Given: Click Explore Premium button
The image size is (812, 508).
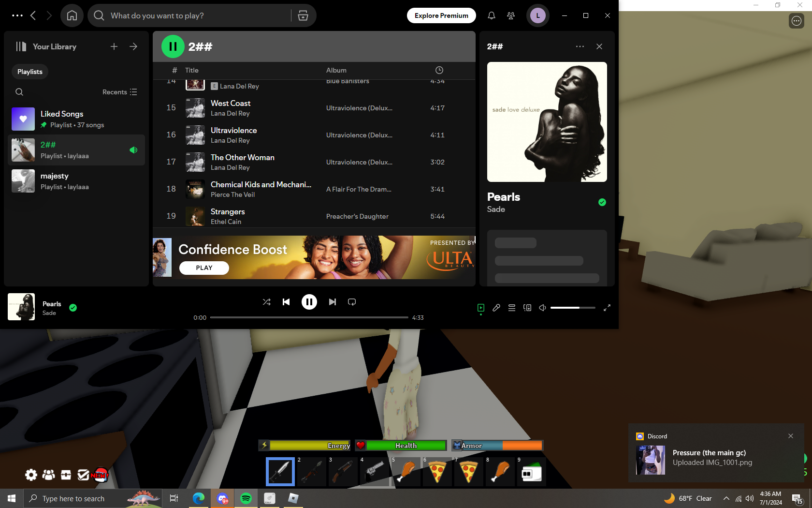Looking at the screenshot, I should (x=441, y=15).
